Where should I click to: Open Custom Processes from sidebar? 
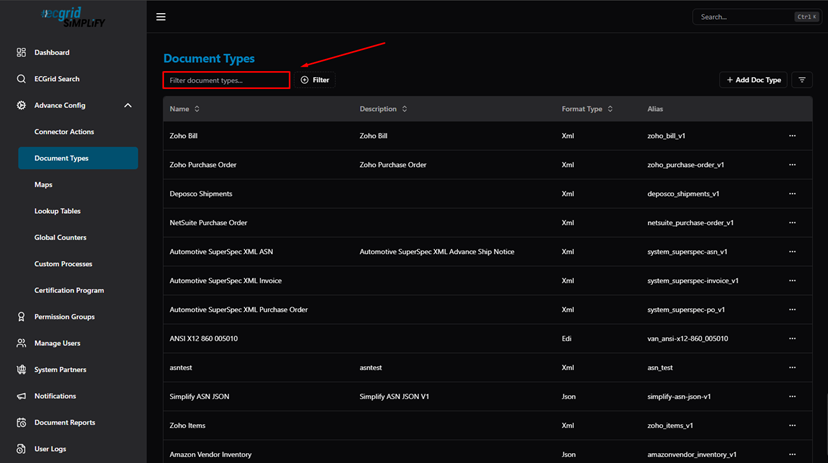point(63,263)
